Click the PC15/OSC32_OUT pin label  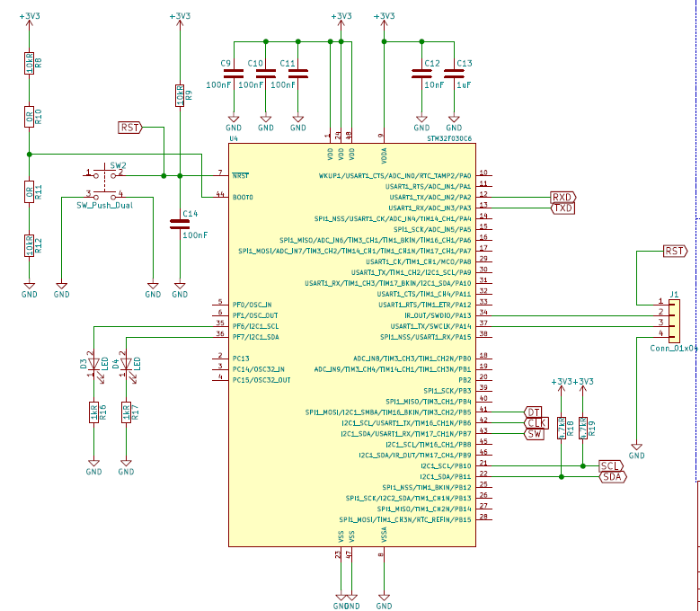pos(261,380)
